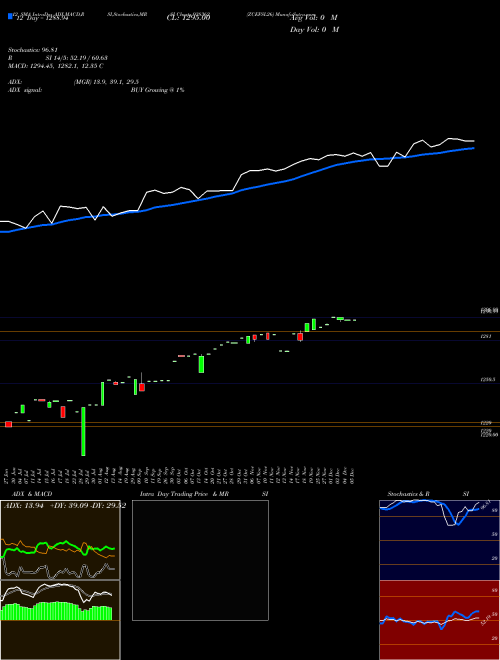Click the MACD values line

(56, 66)
